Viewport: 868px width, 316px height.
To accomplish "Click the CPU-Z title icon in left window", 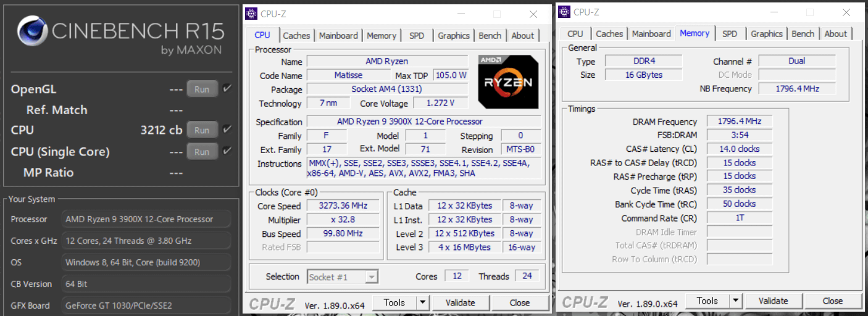I will point(252,14).
